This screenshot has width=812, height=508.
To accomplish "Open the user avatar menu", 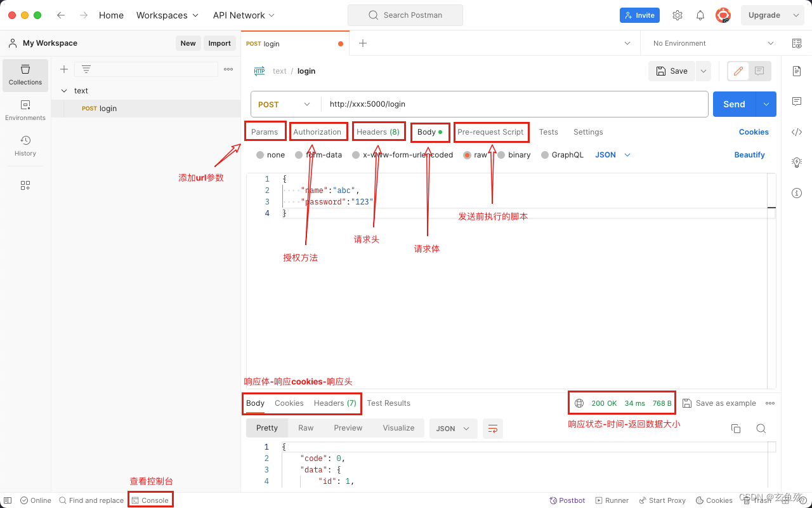I will click(x=723, y=15).
